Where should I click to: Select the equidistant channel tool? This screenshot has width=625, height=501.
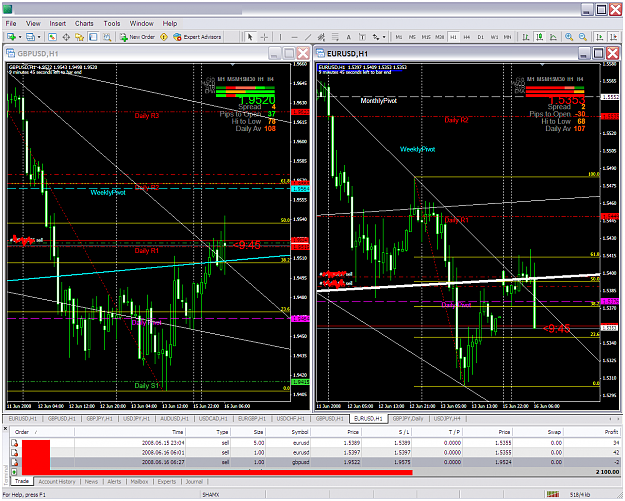pos(321,37)
